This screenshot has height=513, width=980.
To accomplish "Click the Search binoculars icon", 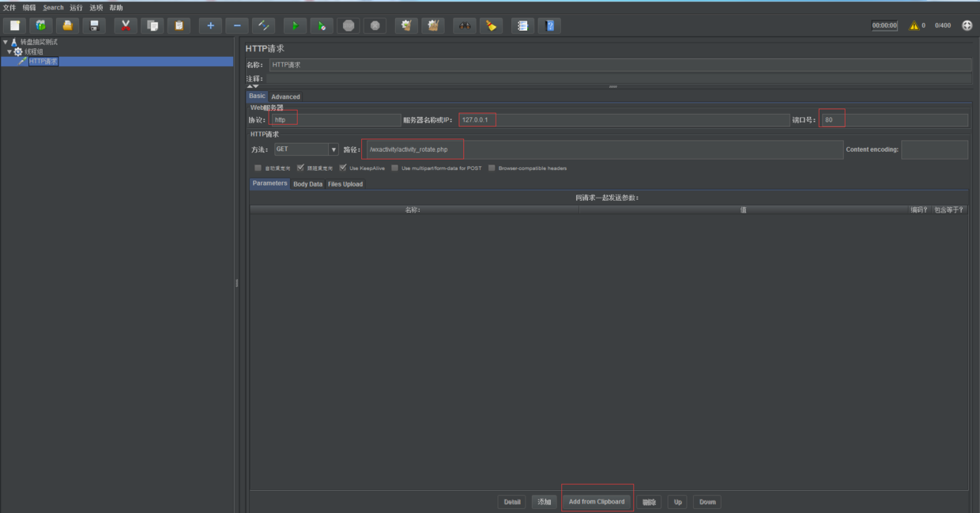I will [465, 25].
